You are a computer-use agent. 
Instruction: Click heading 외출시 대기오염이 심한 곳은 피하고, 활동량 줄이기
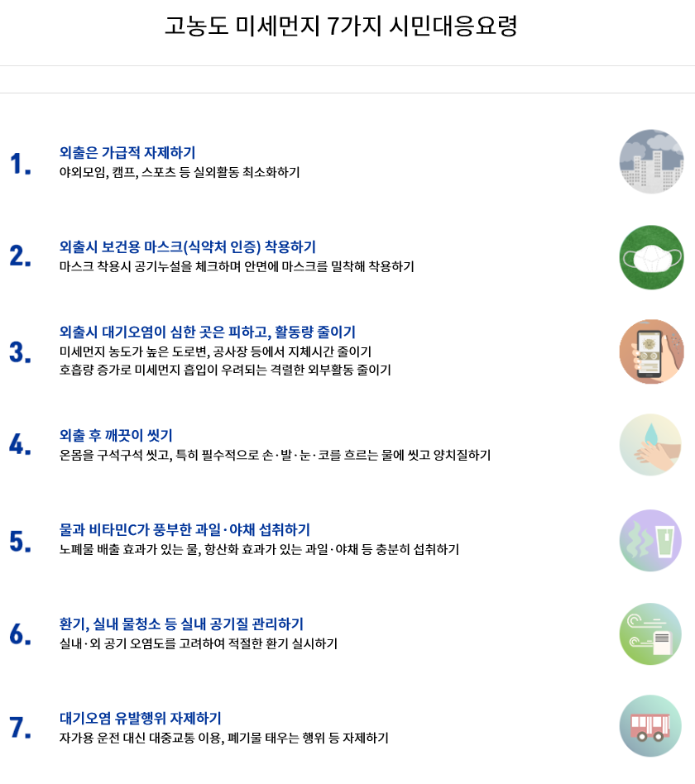[208, 332]
